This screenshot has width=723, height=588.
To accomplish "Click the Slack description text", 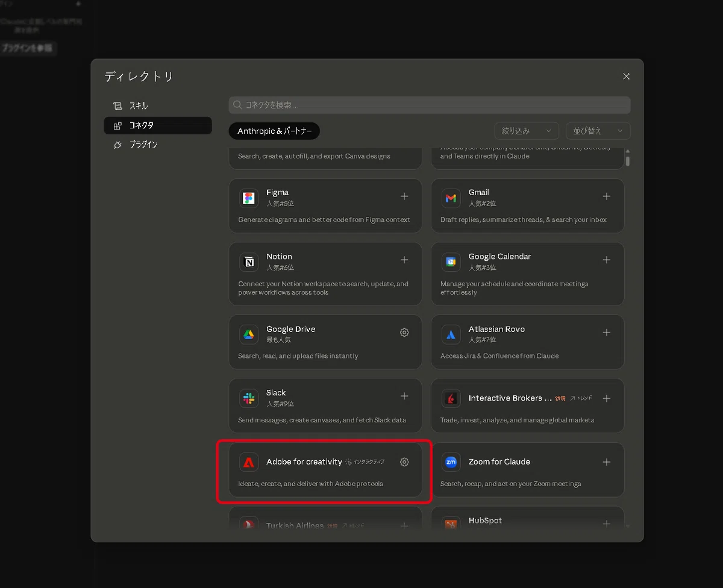I will point(322,420).
